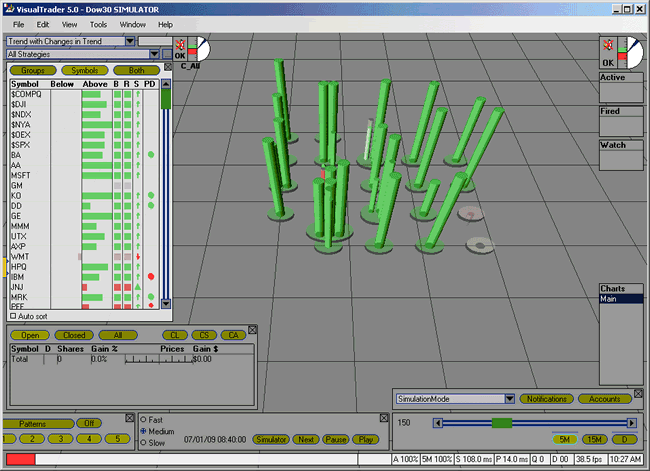Close the Patterns panel
Viewport: 650px width, 471px height.
[130, 418]
